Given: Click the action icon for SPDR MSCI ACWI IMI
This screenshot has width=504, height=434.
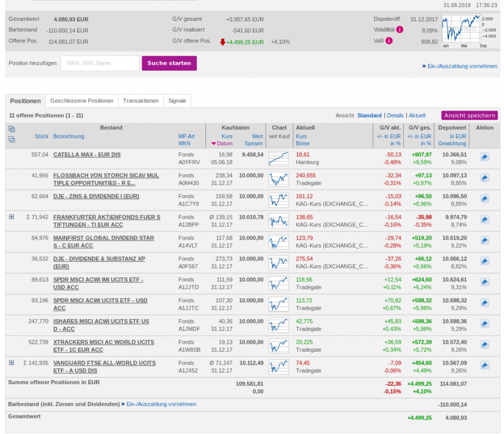Looking at the screenshot, I should point(484,282).
